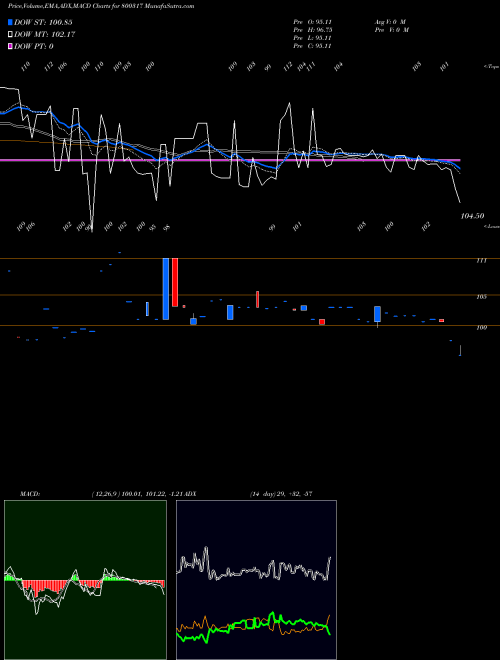500x660 pixels.
Task: Click the red histogram bars in MACD panel
Action: tap(46, 586)
